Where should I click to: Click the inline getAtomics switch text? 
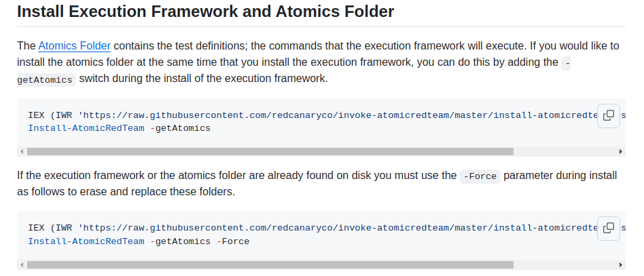click(45, 79)
